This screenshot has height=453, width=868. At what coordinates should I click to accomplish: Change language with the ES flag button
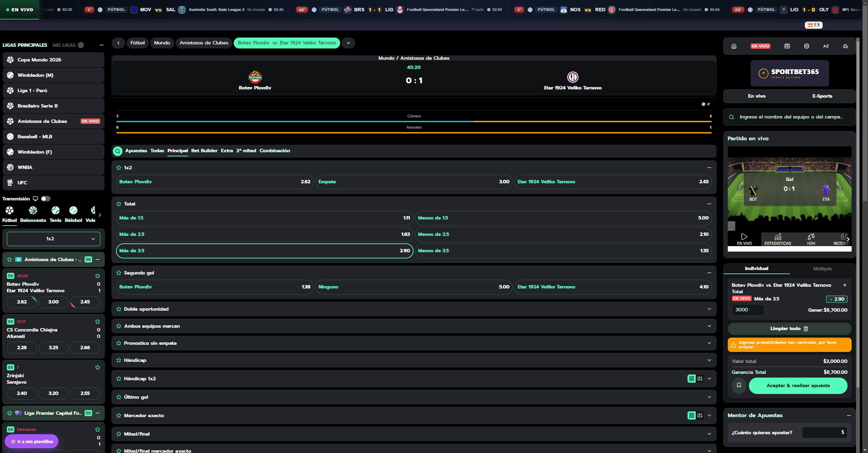814,25
